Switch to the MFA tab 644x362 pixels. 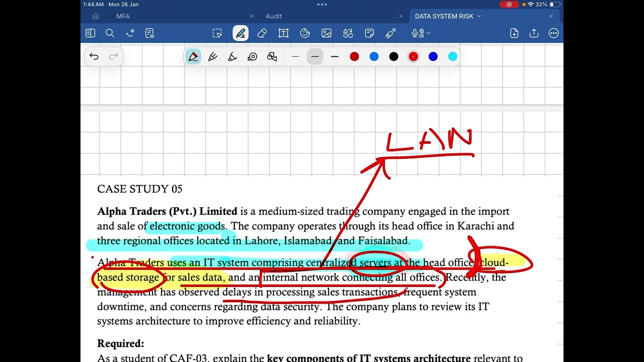pos(123,16)
